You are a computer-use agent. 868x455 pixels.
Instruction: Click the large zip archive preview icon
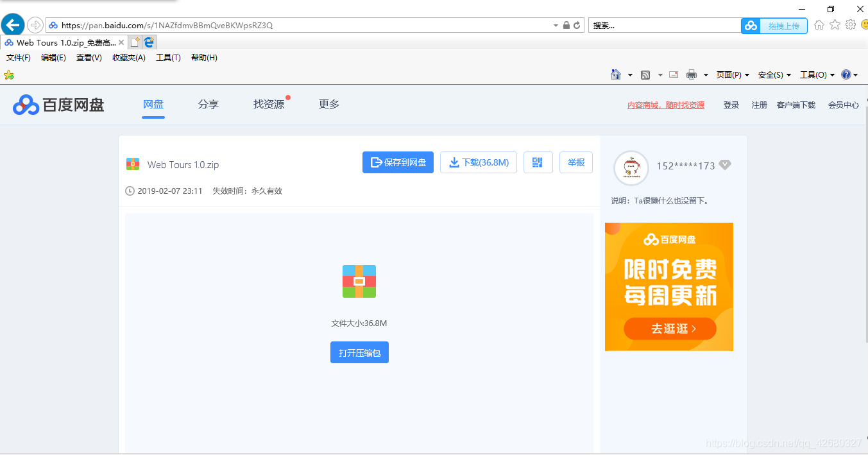(x=359, y=281)
